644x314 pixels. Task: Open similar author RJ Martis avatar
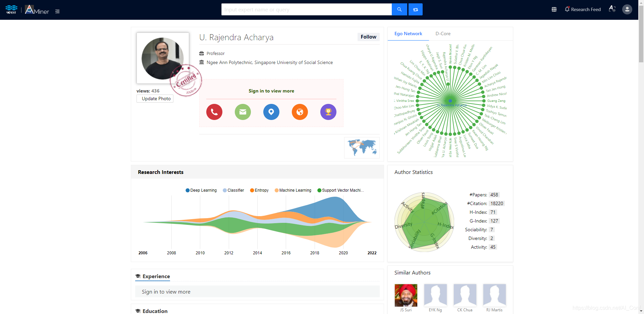click(x=494, y=295)
